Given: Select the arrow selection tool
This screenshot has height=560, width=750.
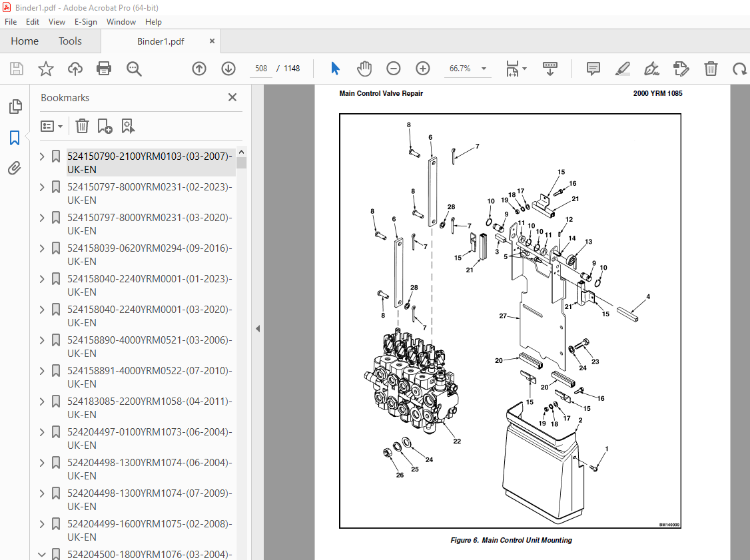Looking at the screenshot, I should point(335,69).
